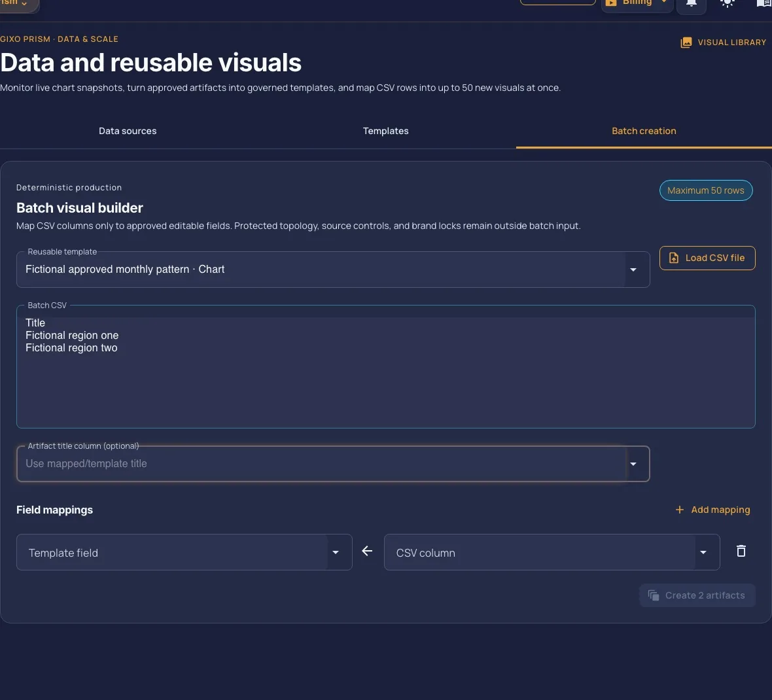772x700 pixels.
Task: Open the Reusable template dropdown
Action: (x=333, y=270)
